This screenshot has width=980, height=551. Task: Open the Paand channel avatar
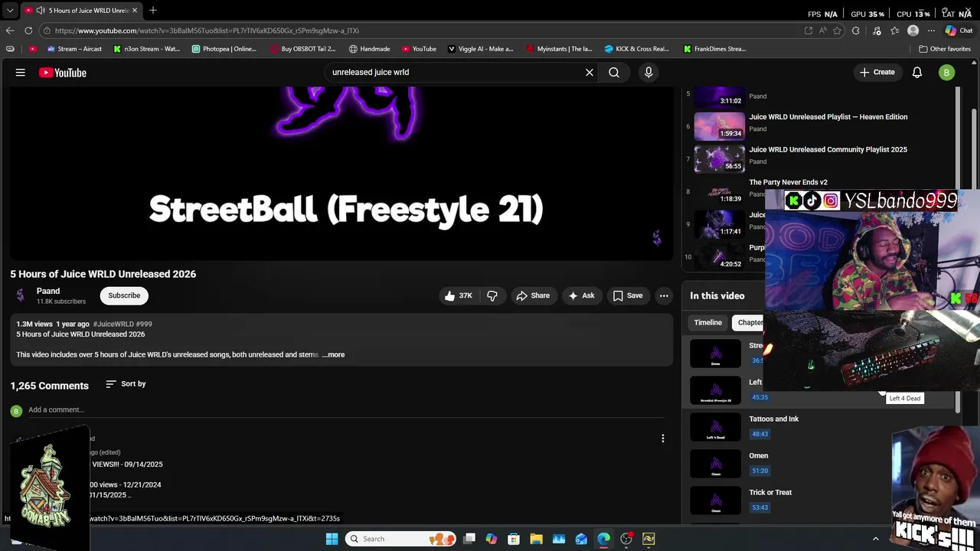click(x=21, y=295)
